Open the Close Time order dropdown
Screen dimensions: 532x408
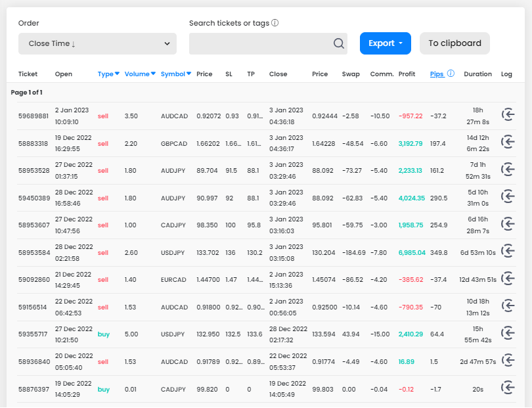pyautogui.click(x=97, y=43)
